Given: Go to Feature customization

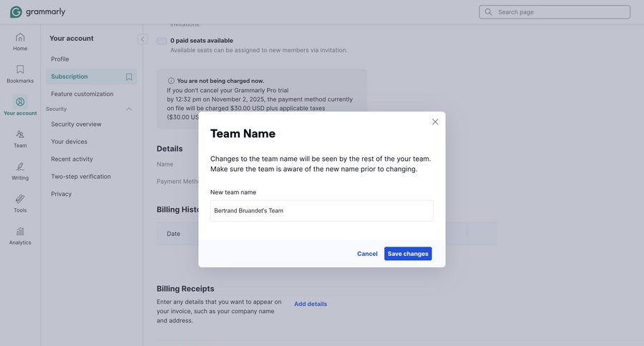Looking at the screenshot, I should 82,94.
